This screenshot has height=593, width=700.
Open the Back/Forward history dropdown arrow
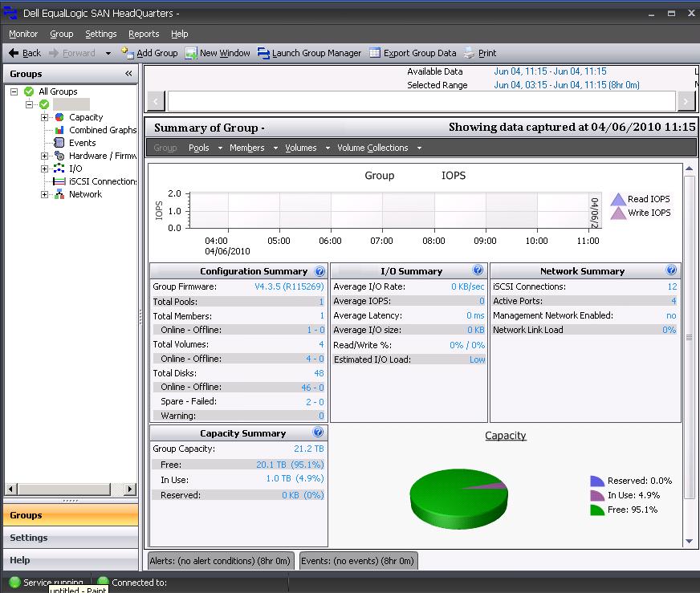[108, 54]
